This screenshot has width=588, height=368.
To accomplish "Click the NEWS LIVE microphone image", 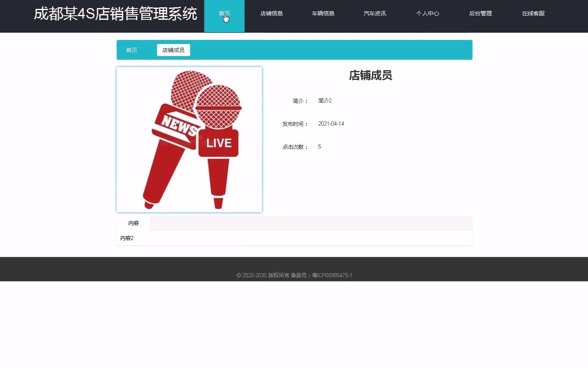I will click(189, 139).
